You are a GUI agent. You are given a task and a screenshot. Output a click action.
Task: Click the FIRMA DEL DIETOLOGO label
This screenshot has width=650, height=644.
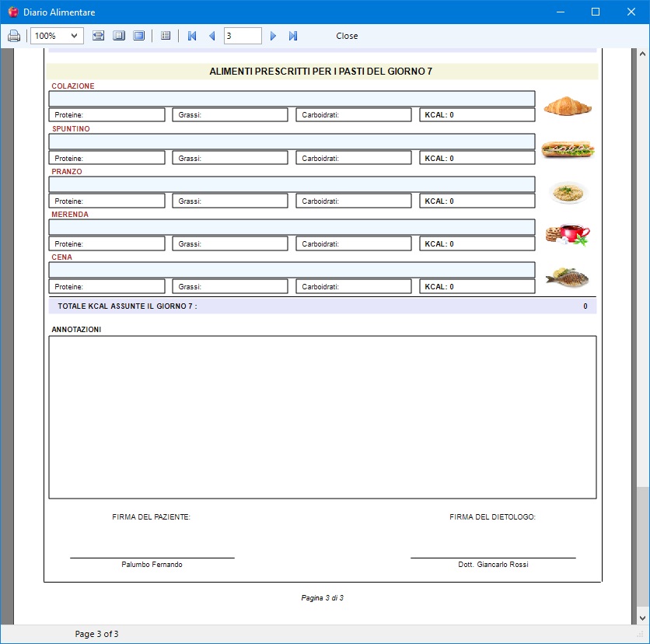(492, 517)
